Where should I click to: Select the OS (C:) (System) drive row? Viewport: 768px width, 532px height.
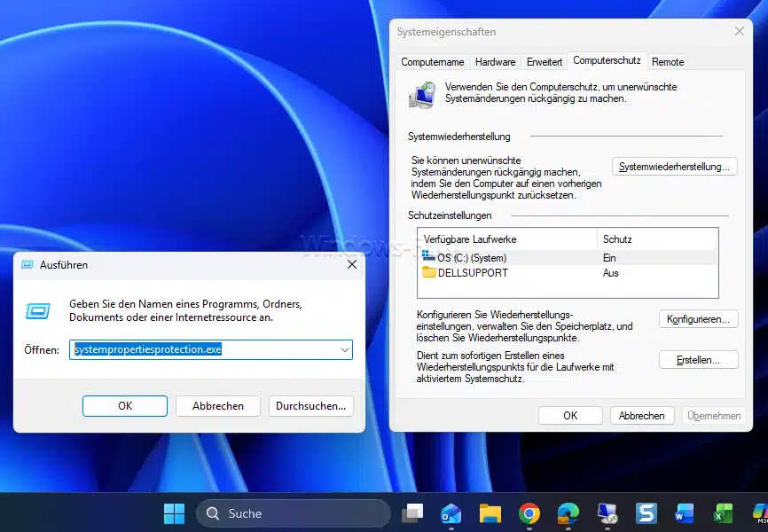pos(568,258)
